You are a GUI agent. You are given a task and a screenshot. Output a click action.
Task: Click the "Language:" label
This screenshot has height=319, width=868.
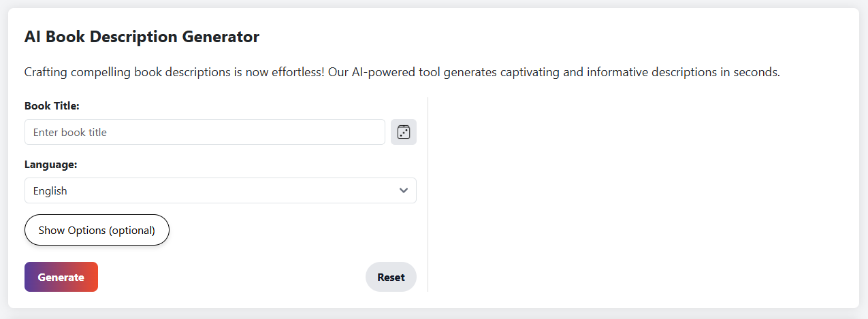pos(50,165)
